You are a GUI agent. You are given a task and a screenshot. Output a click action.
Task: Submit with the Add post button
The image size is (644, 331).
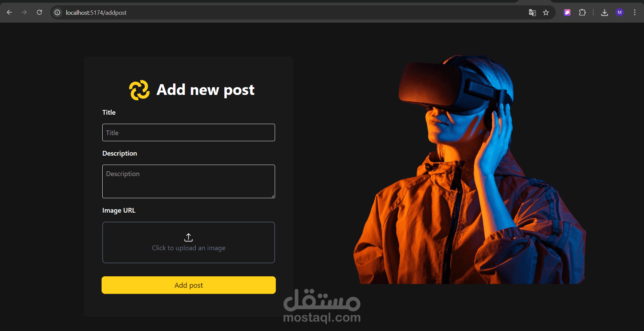click(x=189, y=285)
